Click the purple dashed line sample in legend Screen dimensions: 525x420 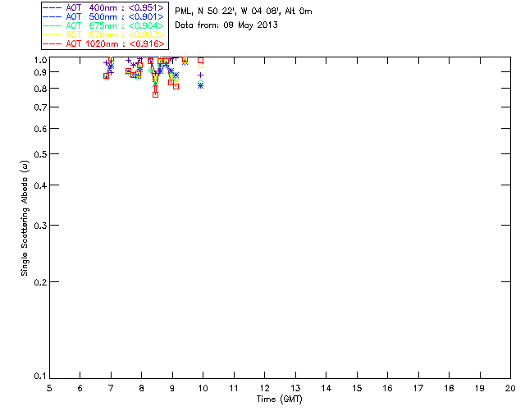pos(52,7)
